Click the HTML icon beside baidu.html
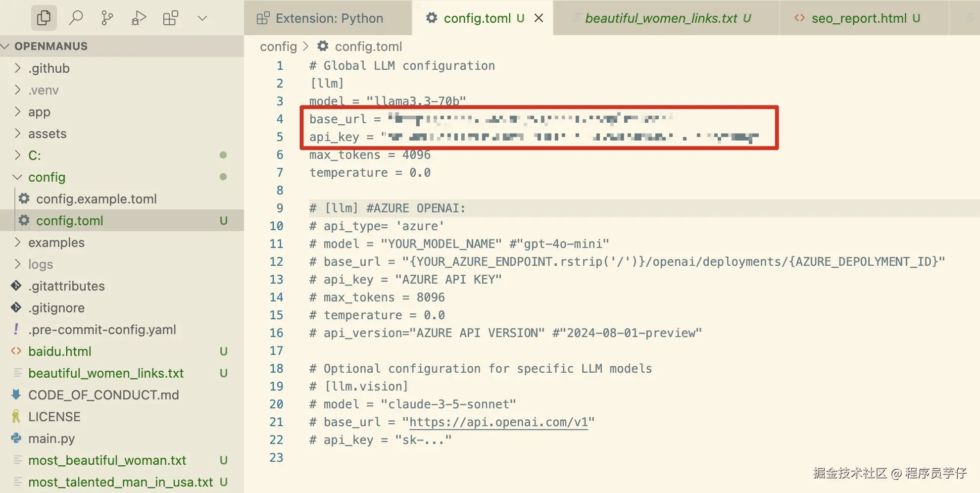Image resolution: width=980 pixels, height=493 pixels. pos(16,351)
